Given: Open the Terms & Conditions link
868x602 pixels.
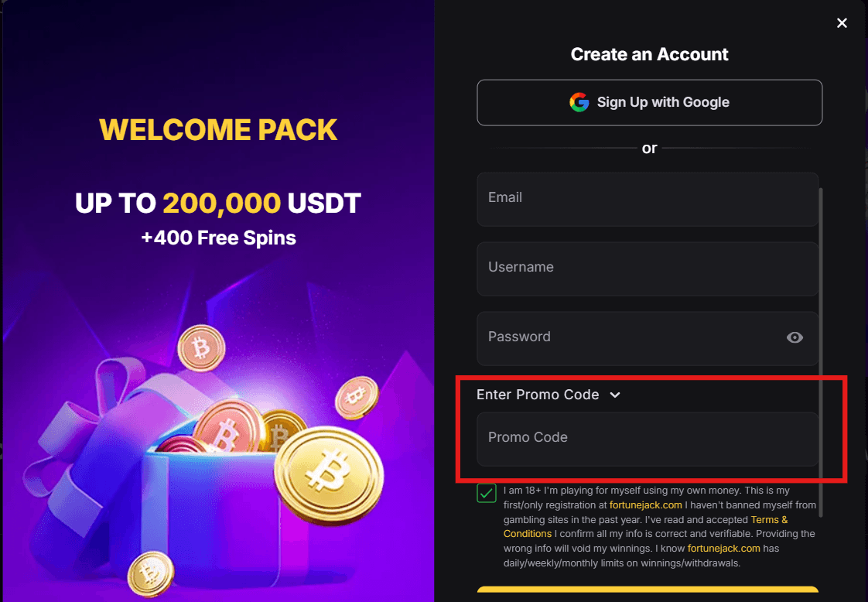Looking at the screenshot, I should tap(769, 520).
